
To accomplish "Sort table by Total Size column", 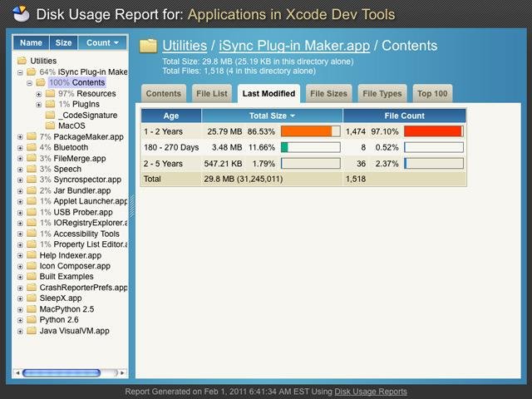I will [x=272, y=116].
